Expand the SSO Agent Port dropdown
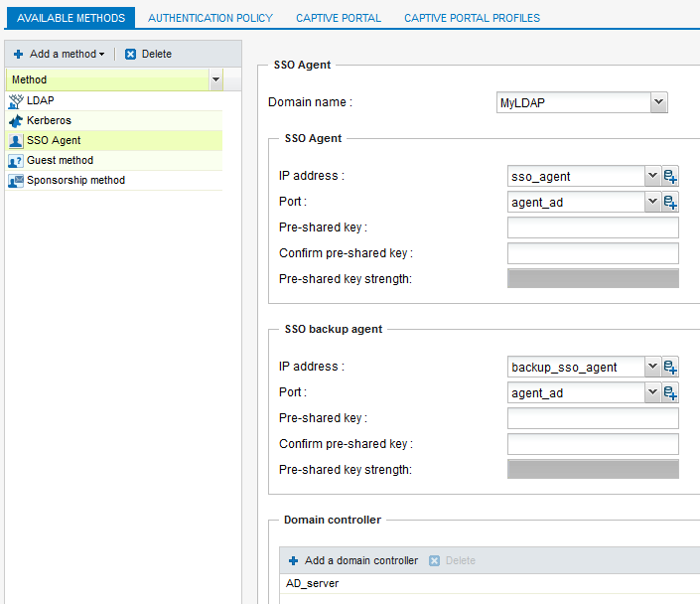 pyautogui.click(x=652, y=202)
